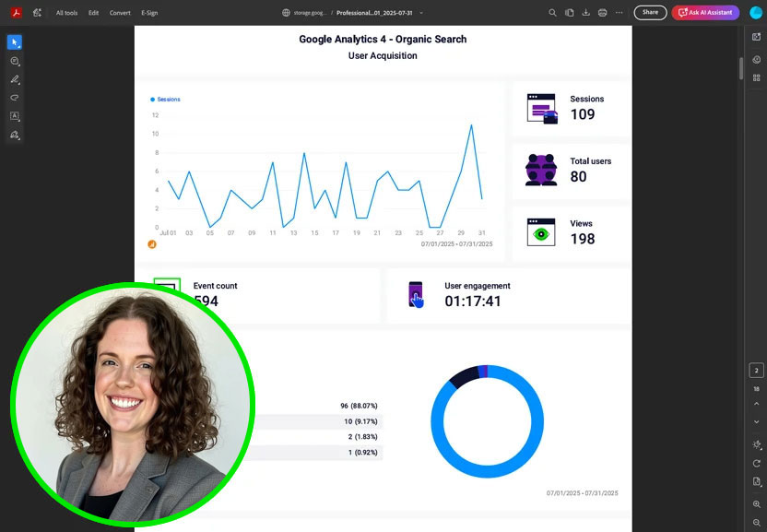Open the more options ellipsis

619,13
